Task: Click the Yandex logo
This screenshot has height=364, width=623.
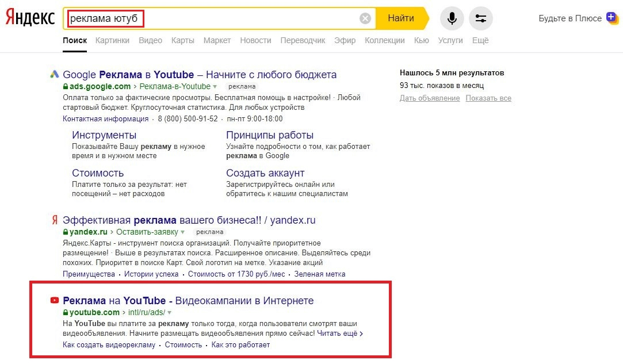Action: coord(30,18)
